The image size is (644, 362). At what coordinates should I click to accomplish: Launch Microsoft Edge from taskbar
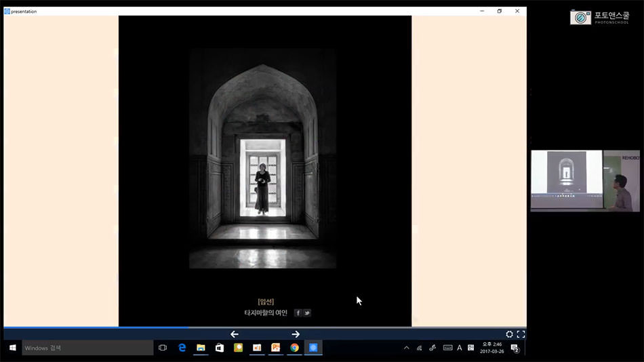[182, 348]
